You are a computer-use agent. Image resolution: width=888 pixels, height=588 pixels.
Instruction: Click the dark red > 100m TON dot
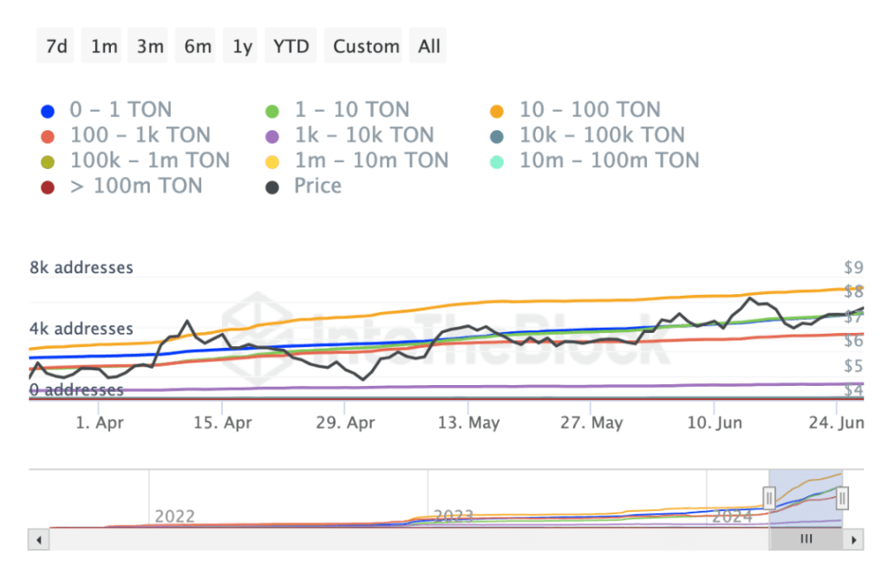pos(49,186)
